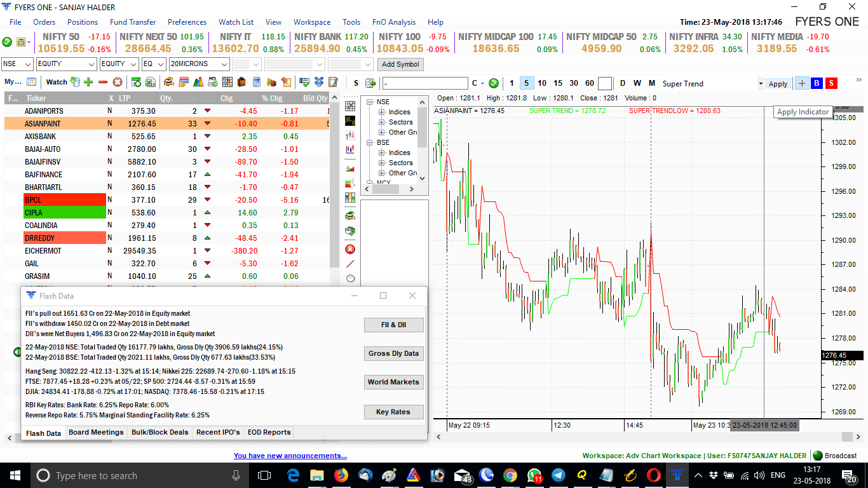Select the ellipse drawing tool in sidebar
This screenshot has width=868, height=488.
(x=350, y=278)
